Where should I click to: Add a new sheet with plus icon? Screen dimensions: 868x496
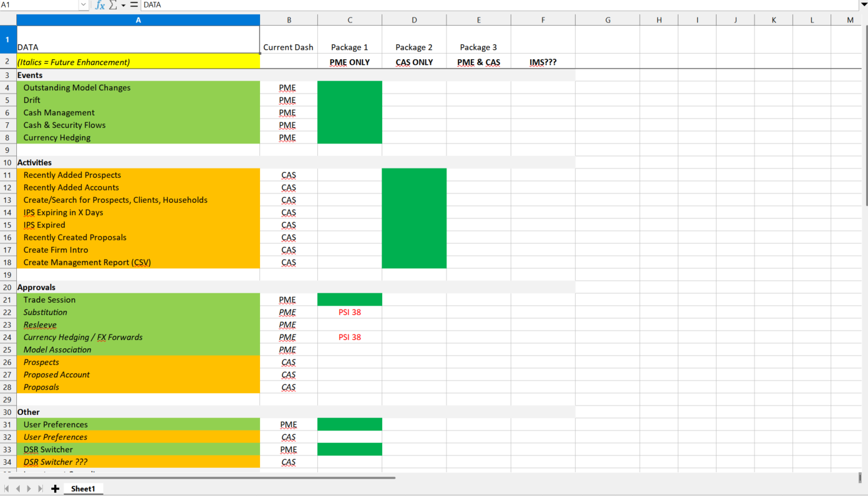(55, 489)
